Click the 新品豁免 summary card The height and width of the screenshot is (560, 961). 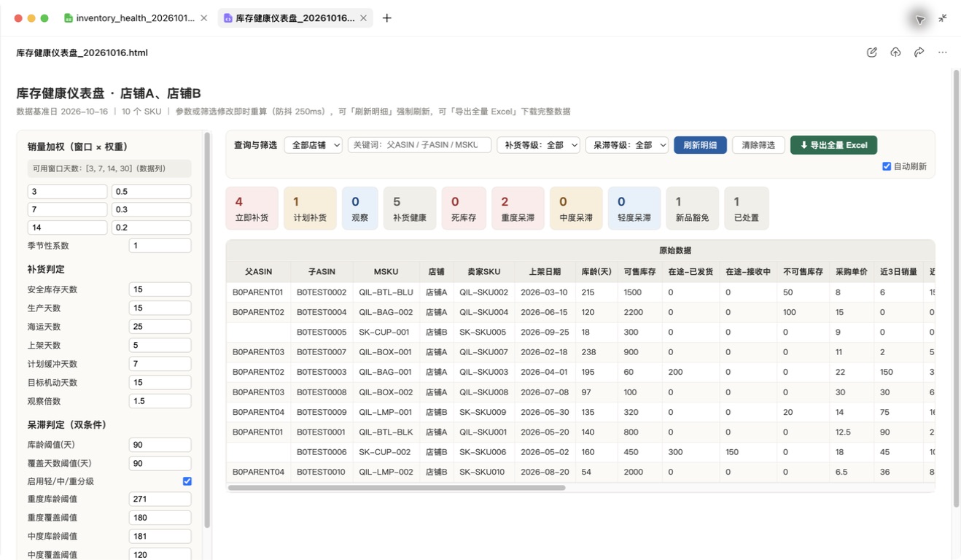[693, 209]
